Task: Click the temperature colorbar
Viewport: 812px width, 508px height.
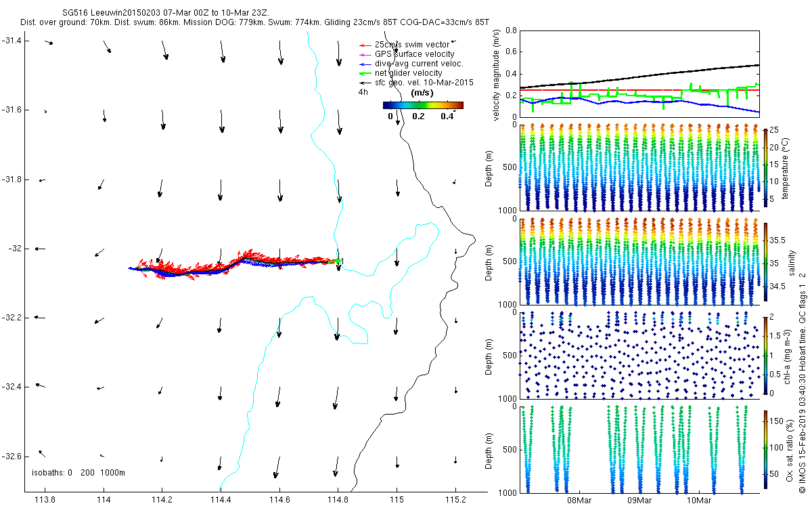Action: [765, 167]
